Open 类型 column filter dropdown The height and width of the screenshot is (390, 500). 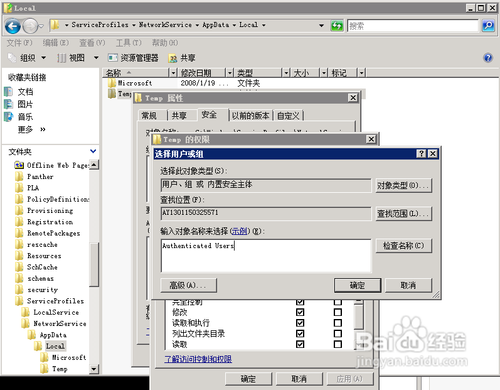point(286,72)
